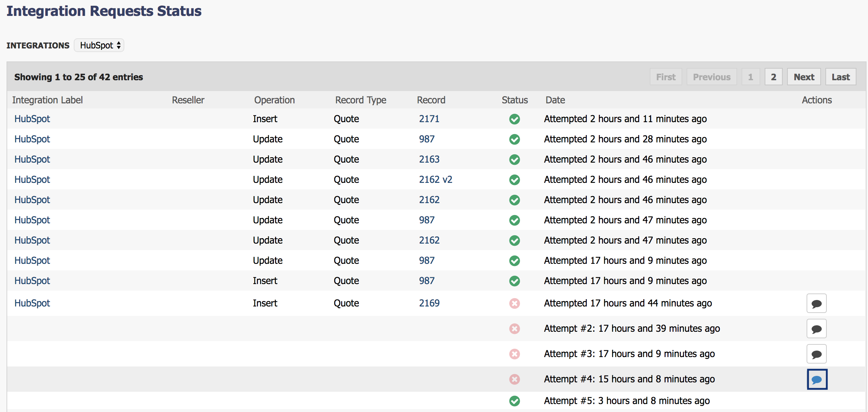Viewport: 868px width, 412px height.
Task: Open HubSpot label in record 2171 row
Action: coord(32,119)
